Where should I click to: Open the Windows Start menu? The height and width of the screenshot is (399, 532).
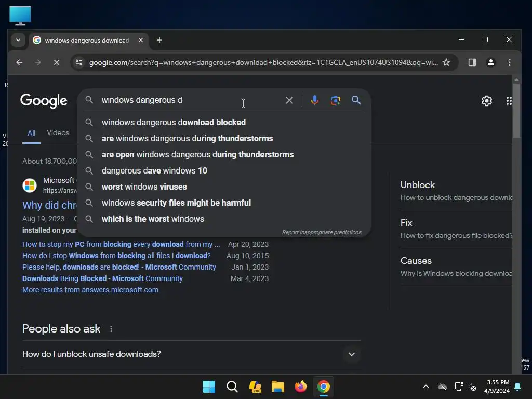[x=209, y=387]
